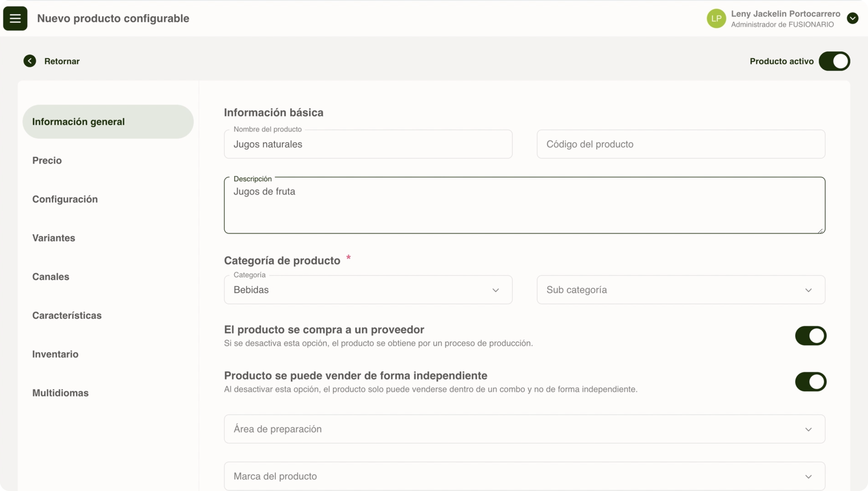Image resolution: width=868 pixels, height=491 pixels.
Task: Expand the Área de preparación dropdown
Action: pyautogui.click(x=524, y=429)
